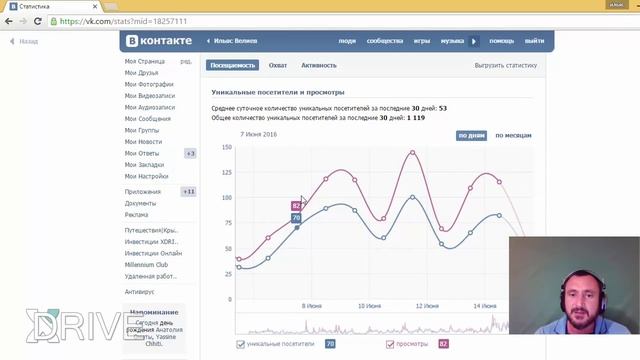Switch chart to по месяцам
640x360 pixels.
point(513,136)
